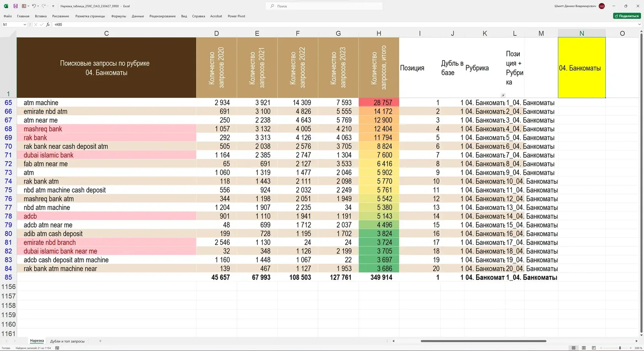Select the green cell 3 686
644x351 pixels.
click(x=379, y=269)
